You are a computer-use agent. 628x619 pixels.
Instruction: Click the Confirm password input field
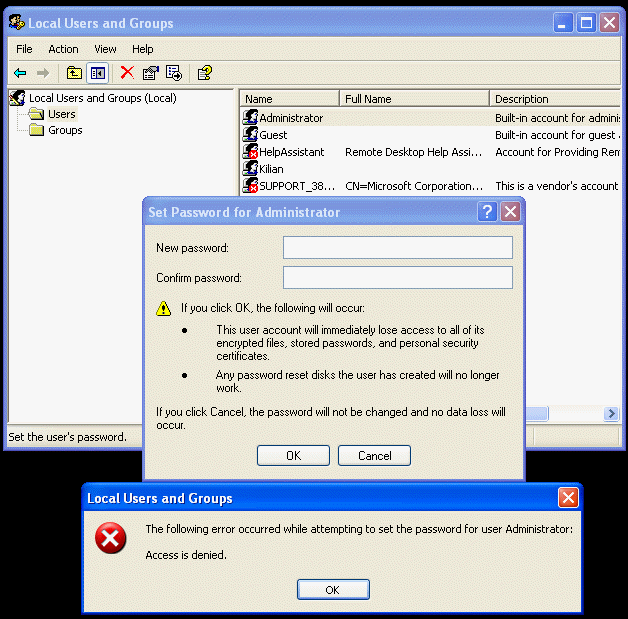(397, 278)
